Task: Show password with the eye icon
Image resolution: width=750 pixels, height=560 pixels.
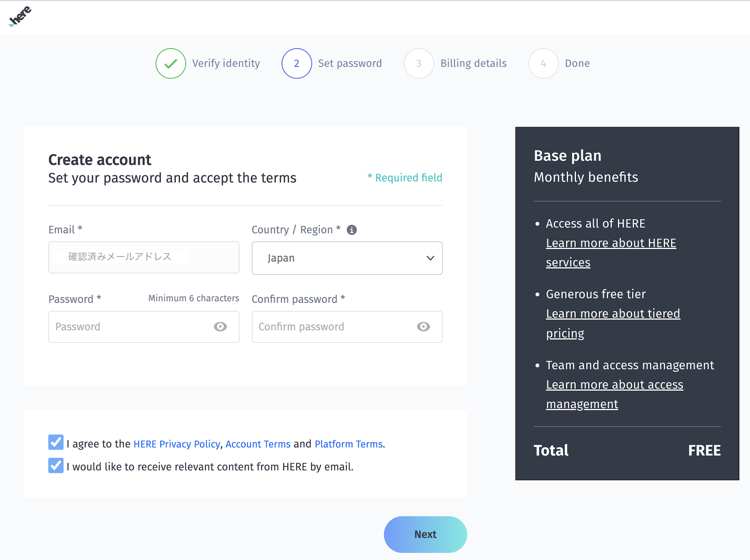Action: pyautogui.click(x=220, y=327)
